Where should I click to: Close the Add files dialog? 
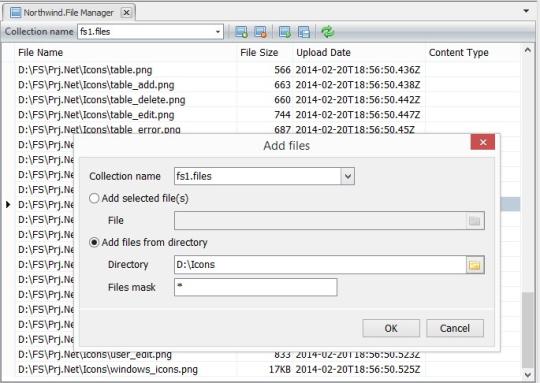(x=483, y=142)
